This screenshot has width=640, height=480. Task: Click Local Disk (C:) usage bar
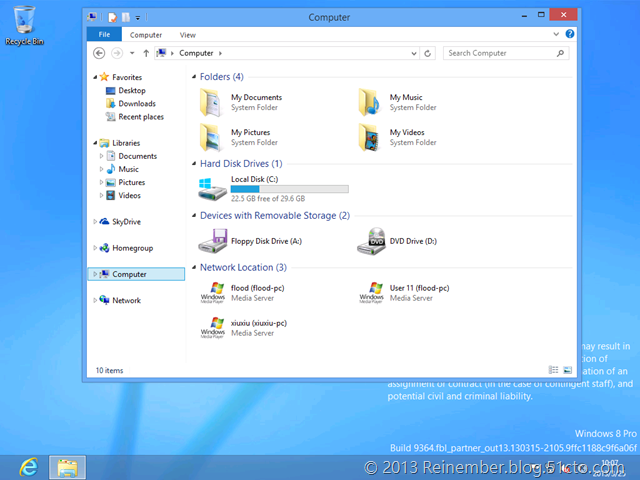289,189
